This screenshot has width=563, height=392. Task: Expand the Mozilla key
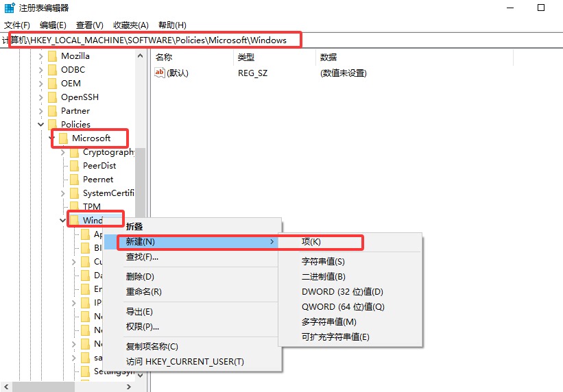click(x=41, y=56)
